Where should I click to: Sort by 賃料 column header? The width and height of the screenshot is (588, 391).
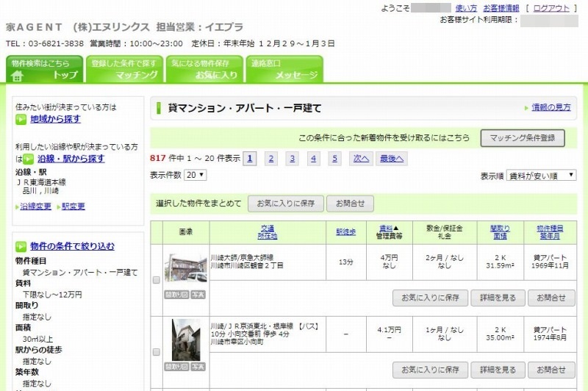pos(386,228)
